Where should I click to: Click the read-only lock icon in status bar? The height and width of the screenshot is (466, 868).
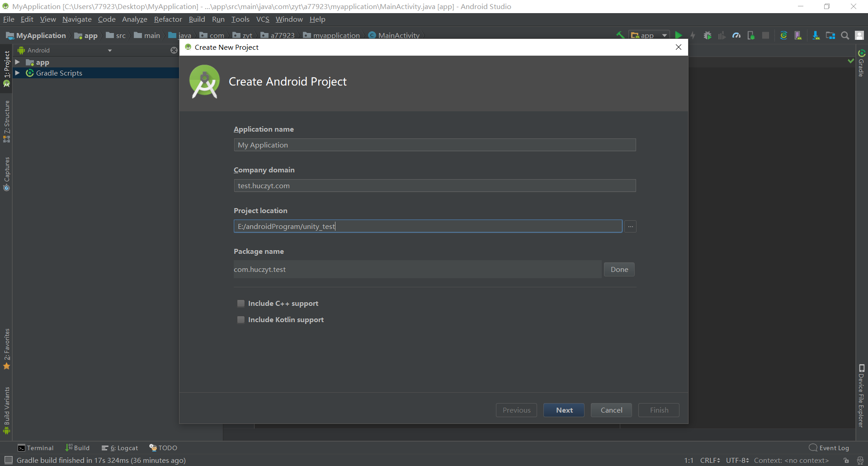tap(846, 460)
